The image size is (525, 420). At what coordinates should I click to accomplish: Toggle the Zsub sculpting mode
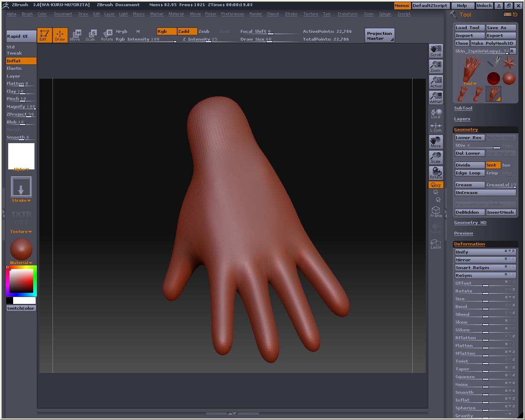coord(204,31)
